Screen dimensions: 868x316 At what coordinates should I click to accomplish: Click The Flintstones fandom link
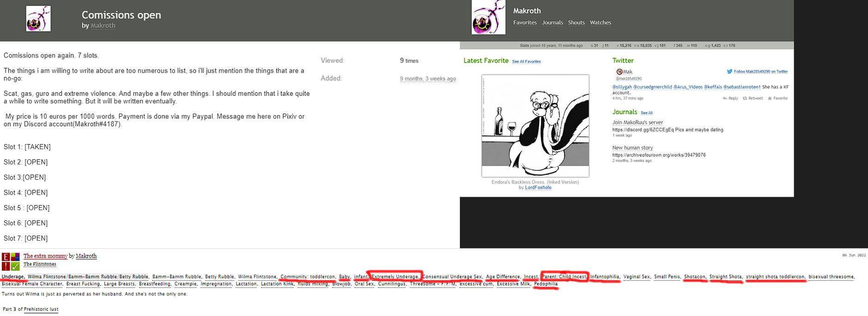tap(40, 264)
